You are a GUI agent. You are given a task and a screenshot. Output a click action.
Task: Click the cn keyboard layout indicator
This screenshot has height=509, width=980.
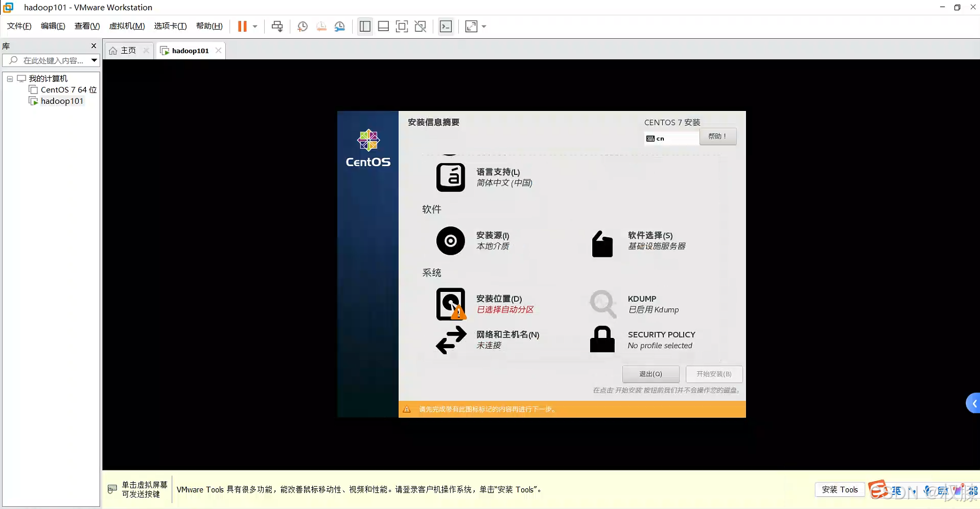tap(672, 138)
